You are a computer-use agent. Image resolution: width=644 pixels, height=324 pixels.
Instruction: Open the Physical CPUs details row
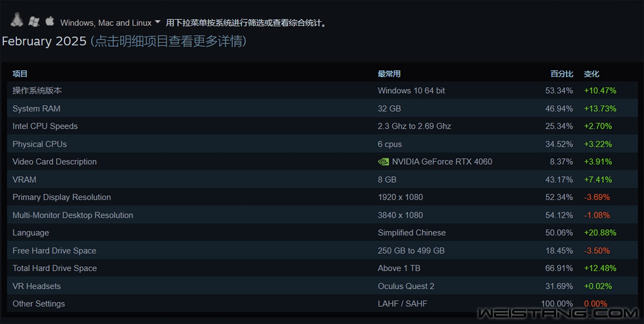(x=322, y=144)
